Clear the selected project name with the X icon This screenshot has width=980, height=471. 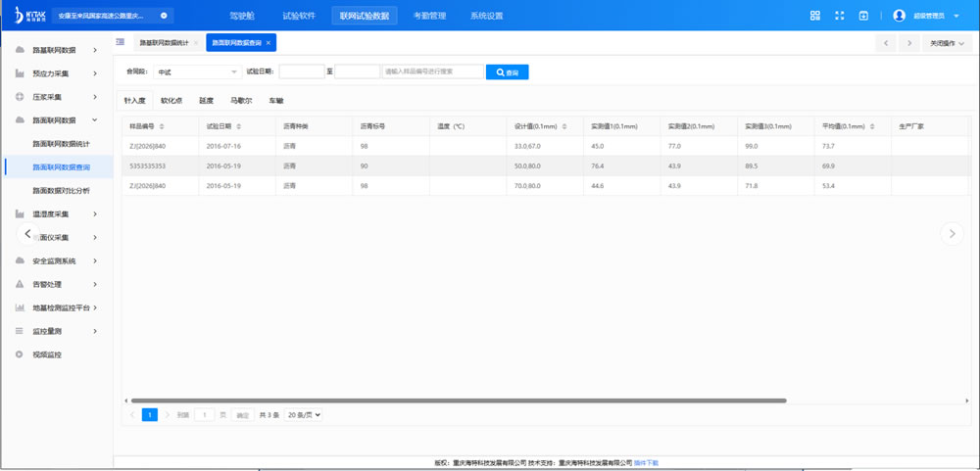163,16
